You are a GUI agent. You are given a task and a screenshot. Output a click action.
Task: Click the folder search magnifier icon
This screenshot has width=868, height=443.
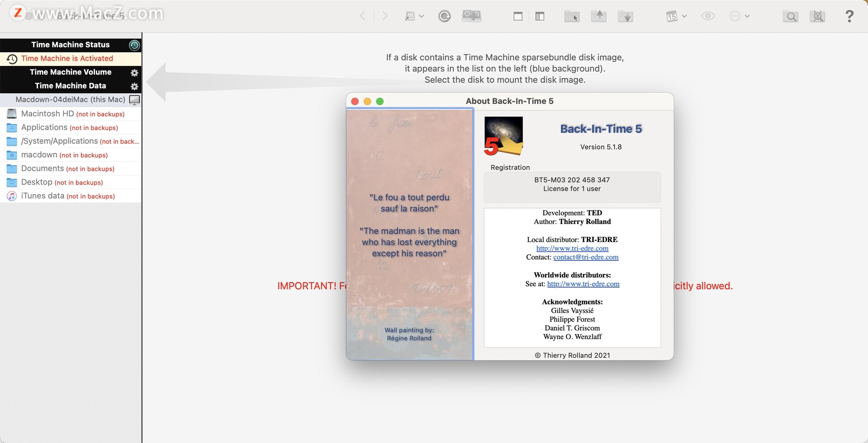point(791,17)
